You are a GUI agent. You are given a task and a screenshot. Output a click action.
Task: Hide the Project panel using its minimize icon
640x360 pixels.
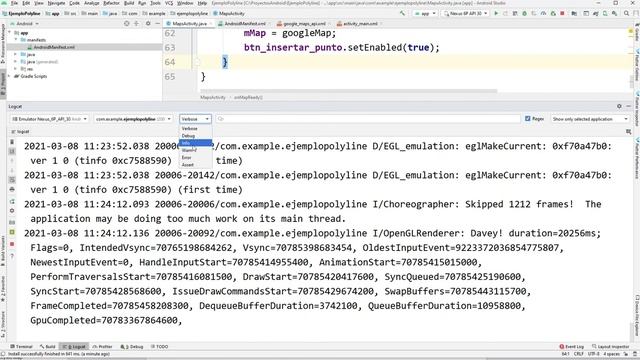click(158, 24)
